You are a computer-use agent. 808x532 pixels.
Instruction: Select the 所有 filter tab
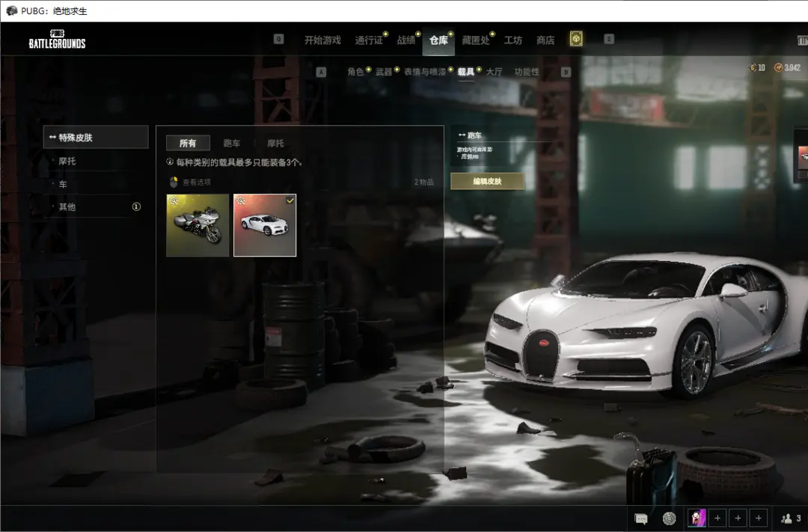[188, 144]
